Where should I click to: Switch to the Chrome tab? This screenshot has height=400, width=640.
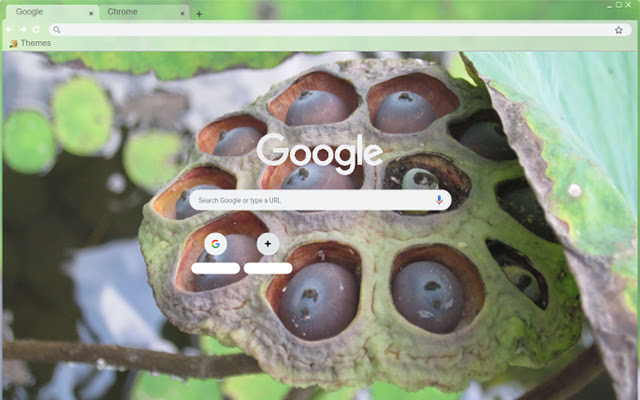pyautogui.click(x=144, y=12)
